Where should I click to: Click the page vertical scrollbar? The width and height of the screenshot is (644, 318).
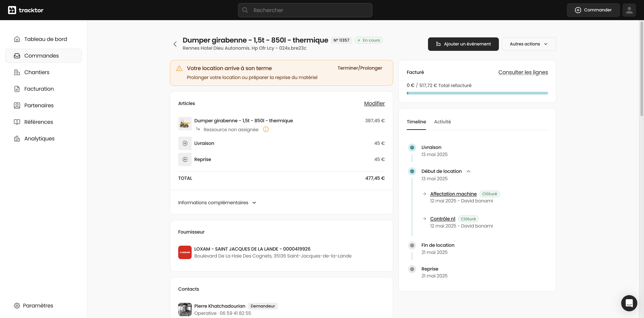pyautogui.click(x=641, y=69)
